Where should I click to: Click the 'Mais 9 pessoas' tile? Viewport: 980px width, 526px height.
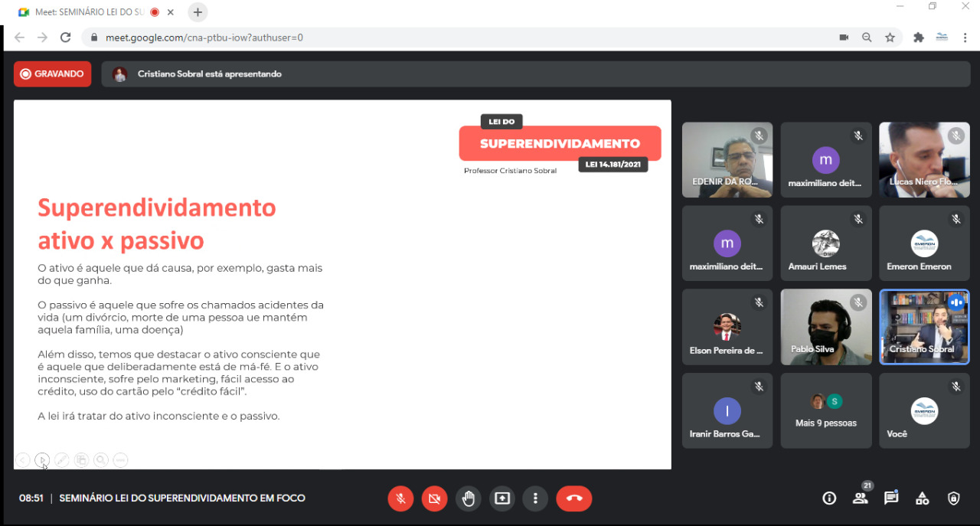[x=826, y=411]
